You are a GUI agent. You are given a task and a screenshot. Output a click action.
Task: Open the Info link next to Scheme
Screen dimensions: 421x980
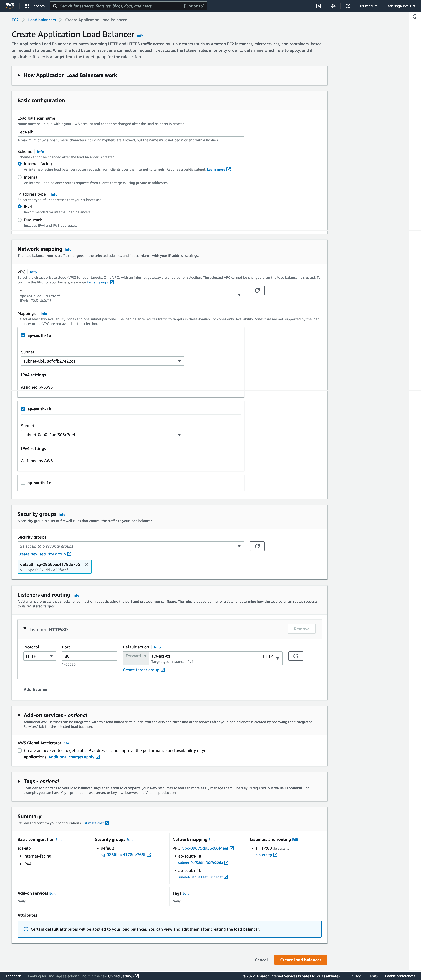40,151
